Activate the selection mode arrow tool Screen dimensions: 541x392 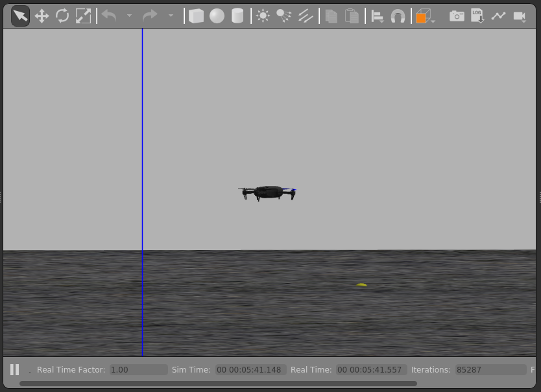[20, 16]
